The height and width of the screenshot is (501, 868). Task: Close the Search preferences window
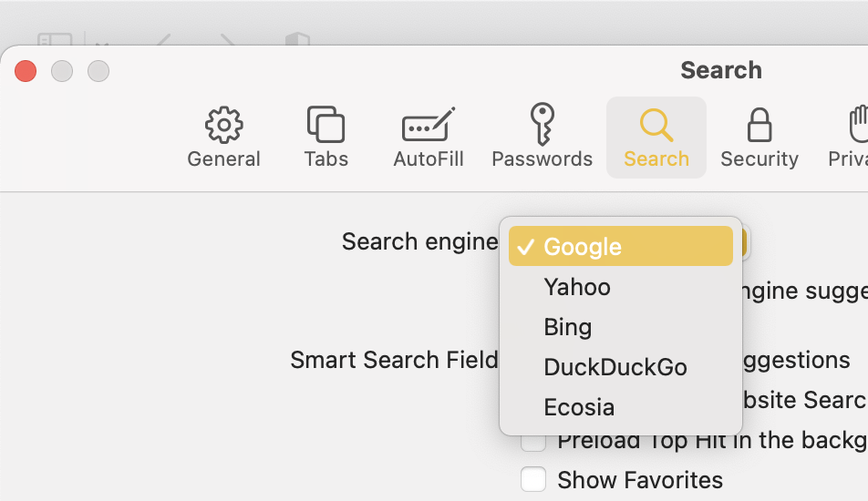[x=26, y=70]
